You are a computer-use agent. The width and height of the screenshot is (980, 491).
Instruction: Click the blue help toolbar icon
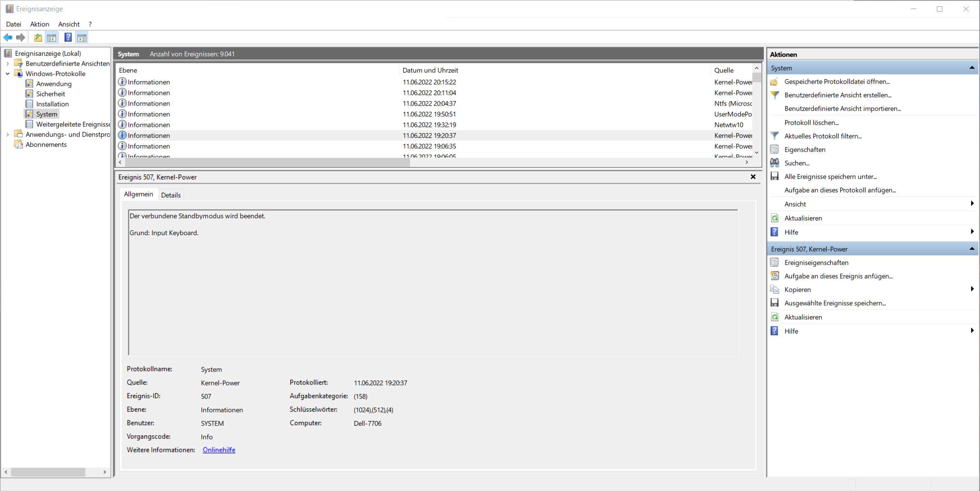click(68, 38)
